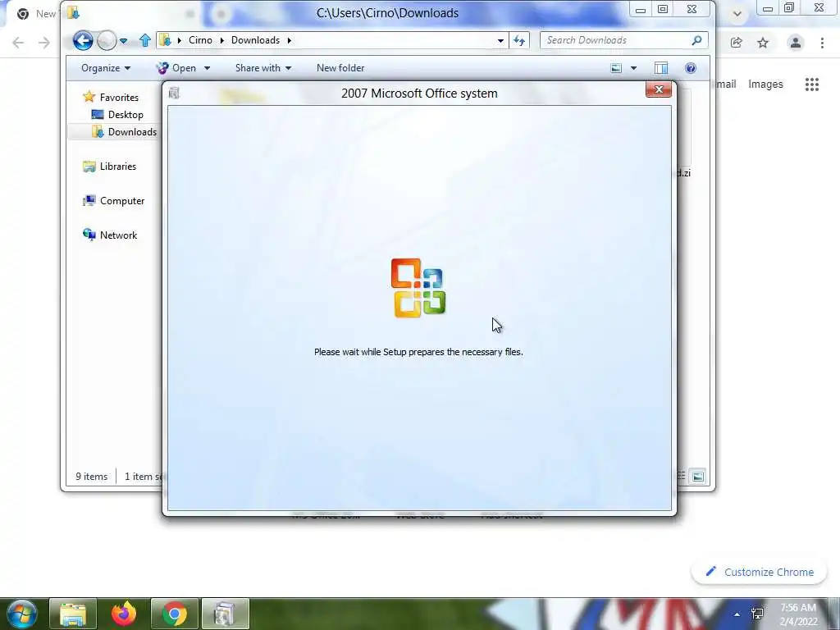Expand the arrow after Downloads breadcrumb
This screenshot has width=840, height=630.
pyautogui.click(x=290, y=40)
